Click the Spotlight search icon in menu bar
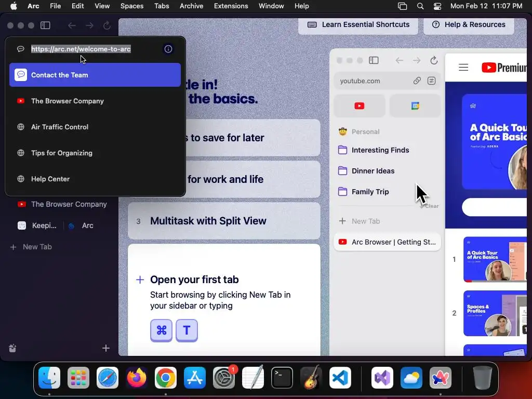Image resolution: width=532 pixels, height=399 pixels. click(x=420, y=6)
